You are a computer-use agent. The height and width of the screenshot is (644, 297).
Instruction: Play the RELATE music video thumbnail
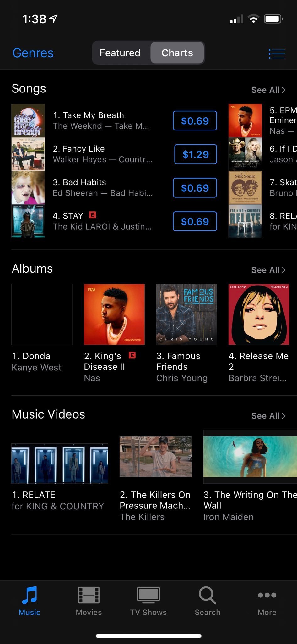point(60,464)
